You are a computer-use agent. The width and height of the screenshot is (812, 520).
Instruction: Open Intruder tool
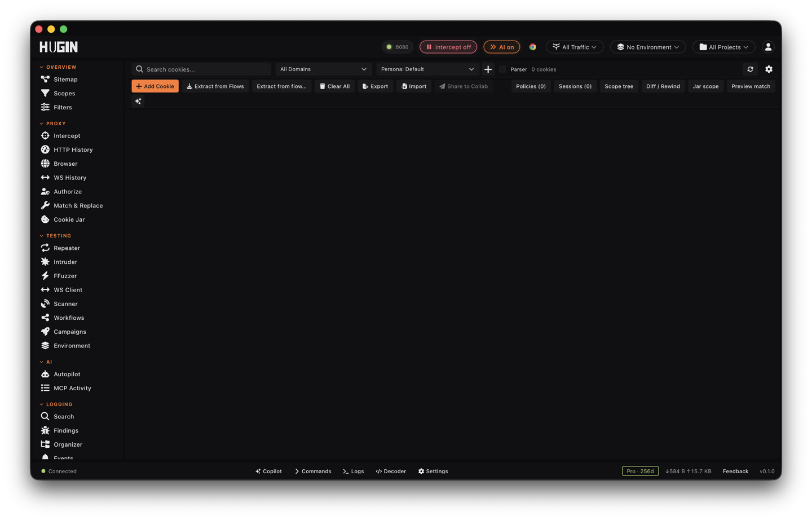65,262
